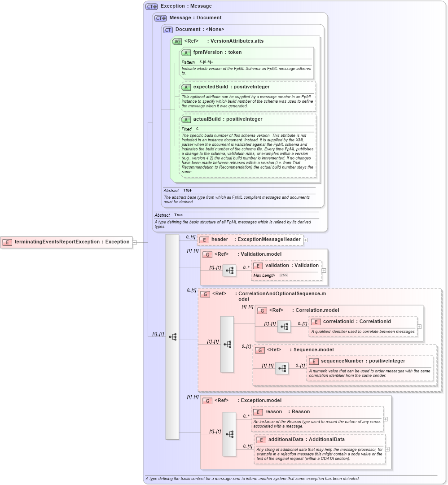Select the Message : Document title
The height and width of the screenshot is (485, 448).
(x=196, y=17)
